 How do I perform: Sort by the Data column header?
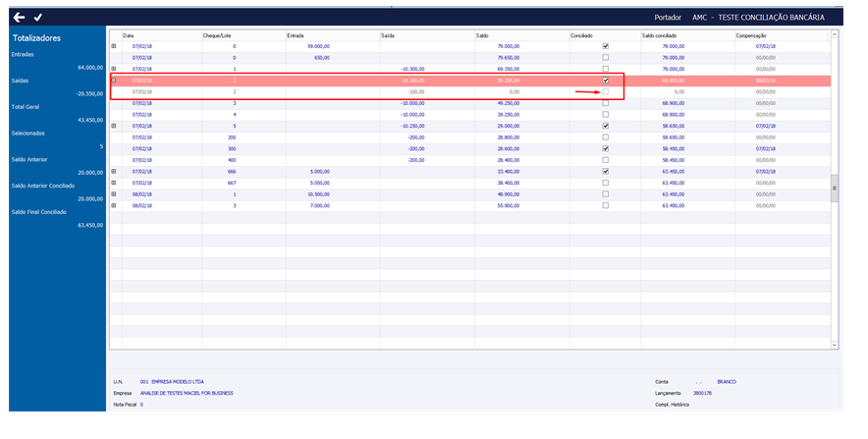162,35
